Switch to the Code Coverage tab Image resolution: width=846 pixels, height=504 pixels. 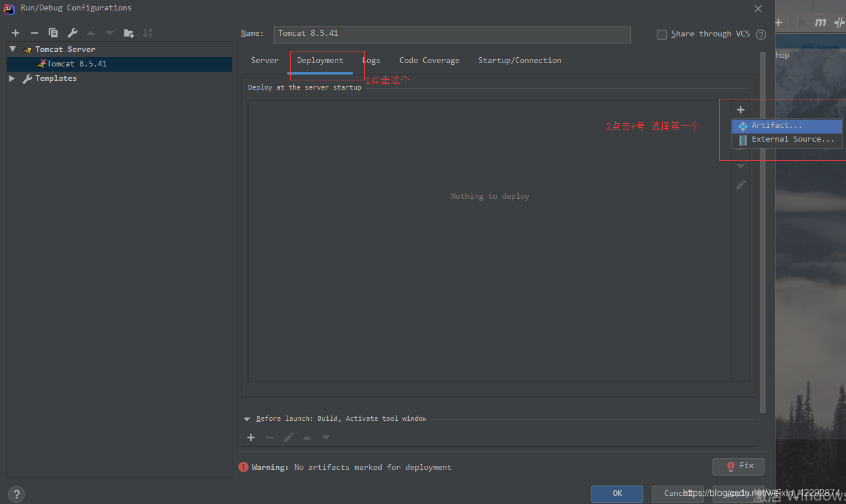(x=430, y=60)
